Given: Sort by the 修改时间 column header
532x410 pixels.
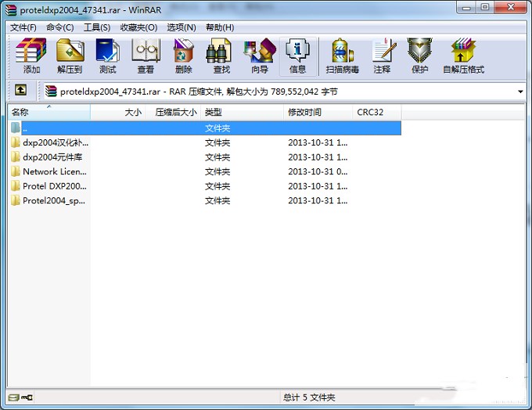Looking at the screenshot, I should pyautogui.click(x=318, y=112).
